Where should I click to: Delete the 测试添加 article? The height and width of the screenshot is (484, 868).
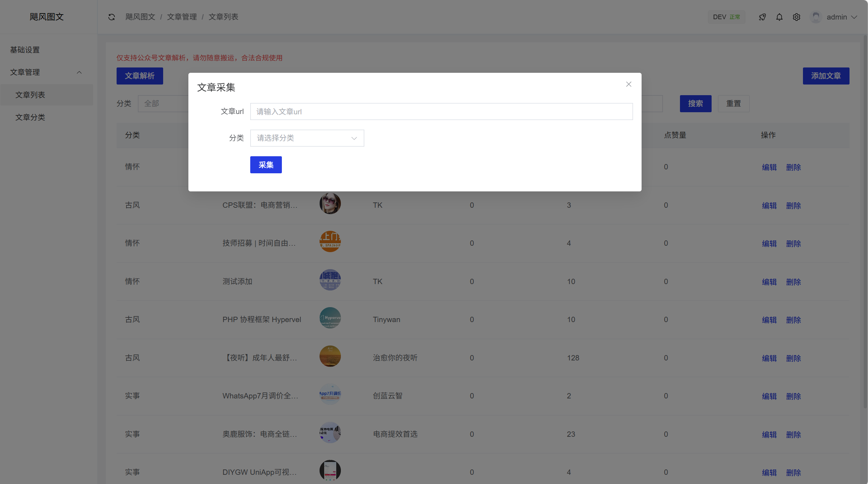[793, 282]
